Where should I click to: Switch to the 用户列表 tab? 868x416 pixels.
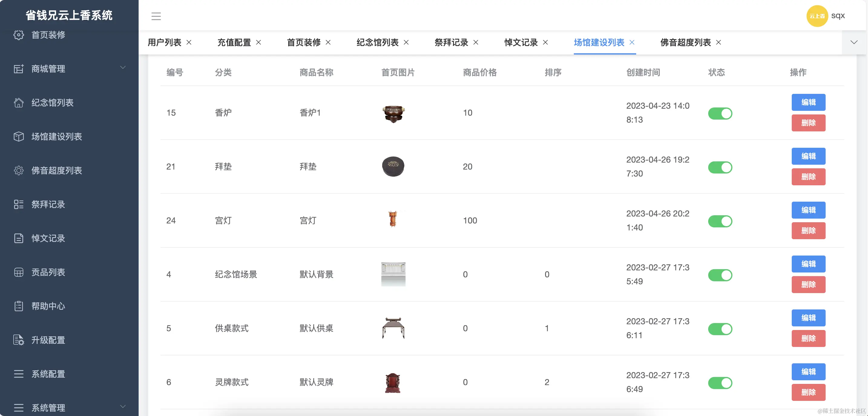click(x=164, y=42)
